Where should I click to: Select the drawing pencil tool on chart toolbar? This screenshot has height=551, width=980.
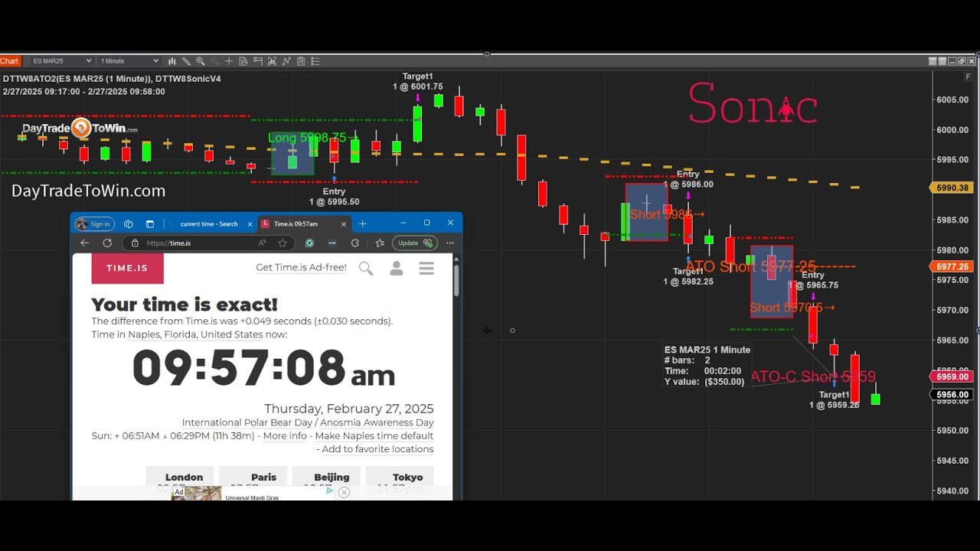pyautogui.click(x=187, y=60)
